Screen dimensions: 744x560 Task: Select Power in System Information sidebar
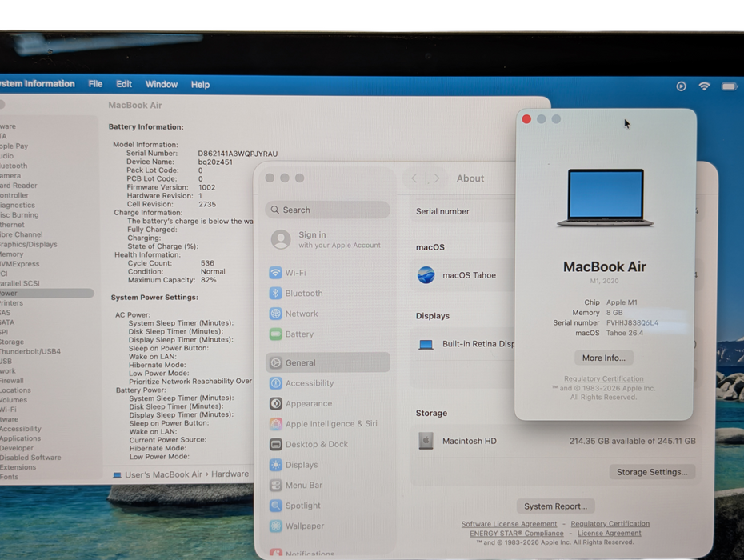coord(46,294)
